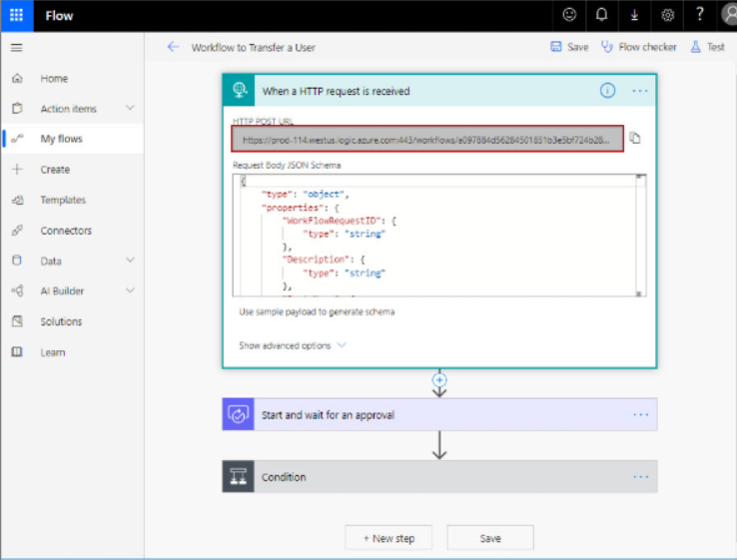Open Solutions in sidebar

(61, 321)
